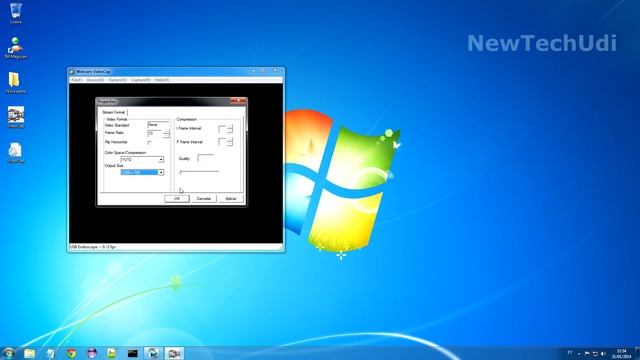Open the BR MagicCam desktop shortcut

point(16,47)
